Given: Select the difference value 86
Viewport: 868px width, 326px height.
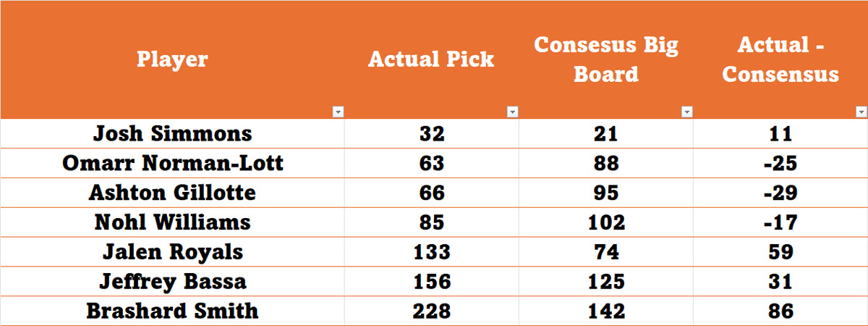Looking at the screenshot, I should [780, 312].
